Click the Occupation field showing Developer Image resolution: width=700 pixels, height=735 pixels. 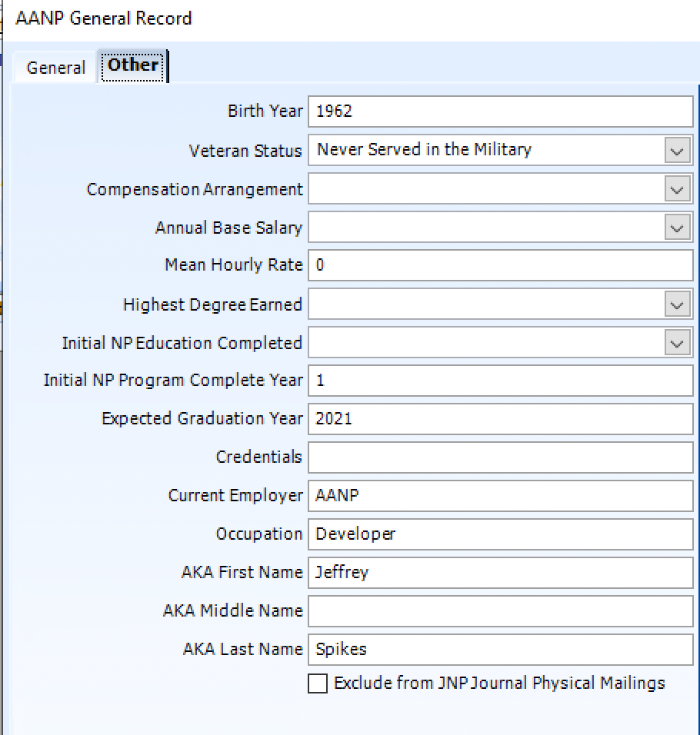point(500,534)
